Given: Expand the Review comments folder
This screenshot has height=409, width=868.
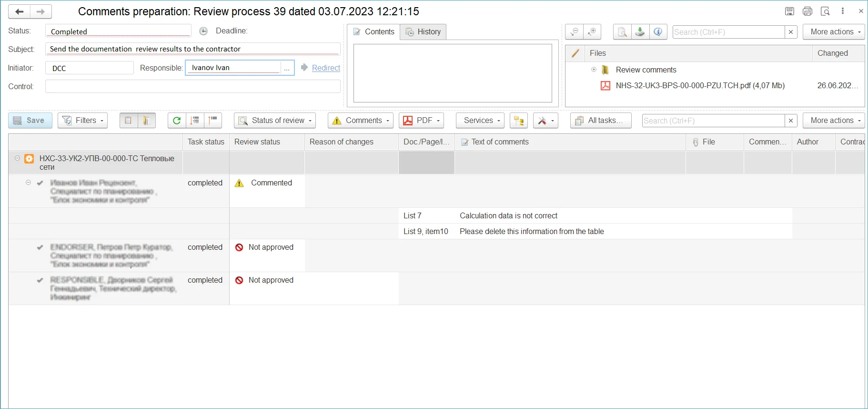Looking at the screenshot, I should pos(594,70).
